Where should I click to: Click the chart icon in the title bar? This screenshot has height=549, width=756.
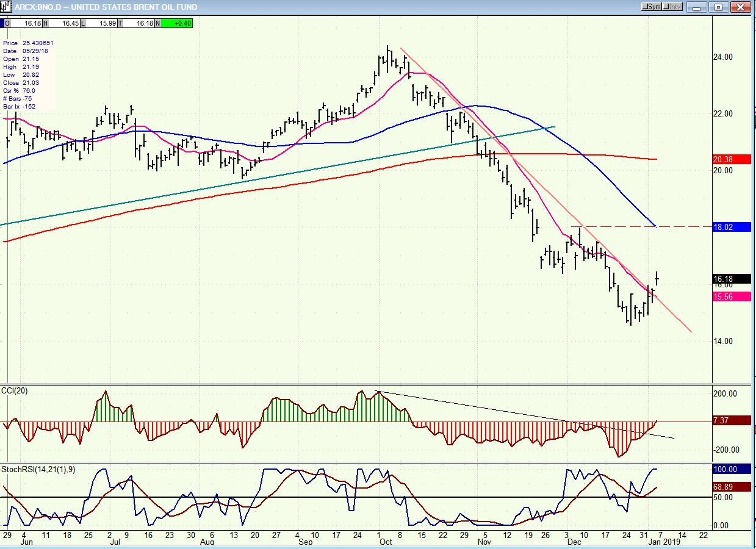tap(7, 7)
